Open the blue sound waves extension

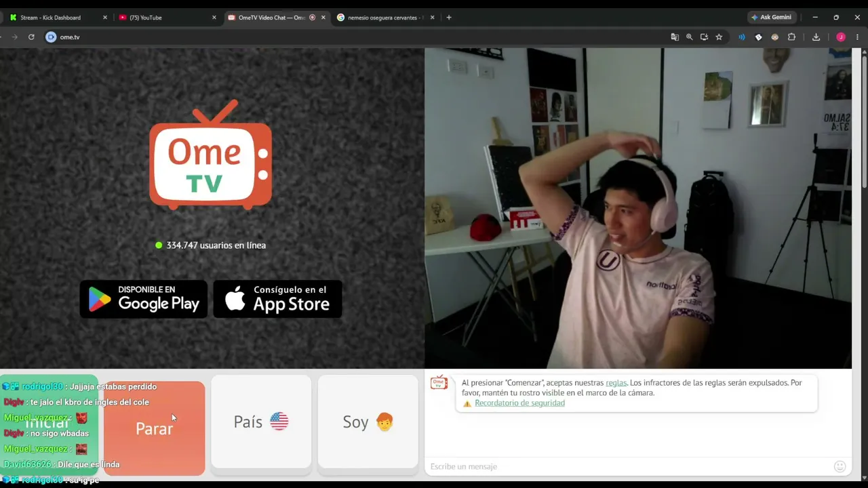(x=742, y=37)
